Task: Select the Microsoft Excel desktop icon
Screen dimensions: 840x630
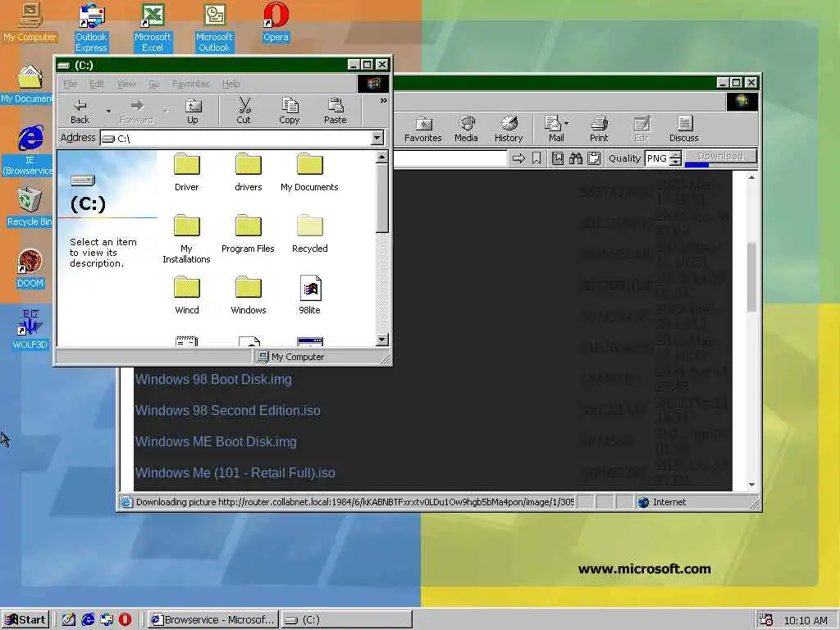Action: (x=152, y=28)
